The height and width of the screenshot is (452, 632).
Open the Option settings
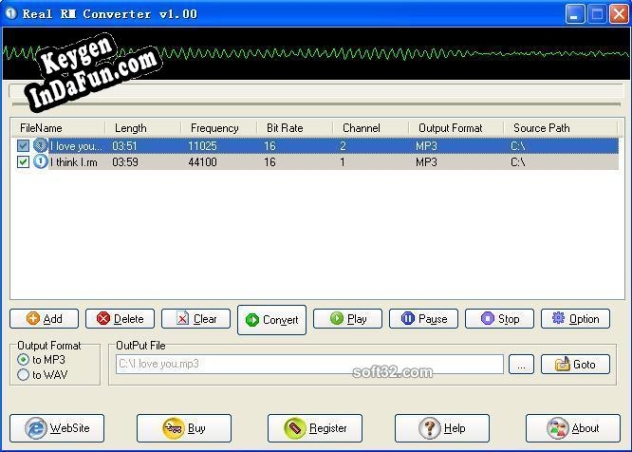tap(575, 319)
